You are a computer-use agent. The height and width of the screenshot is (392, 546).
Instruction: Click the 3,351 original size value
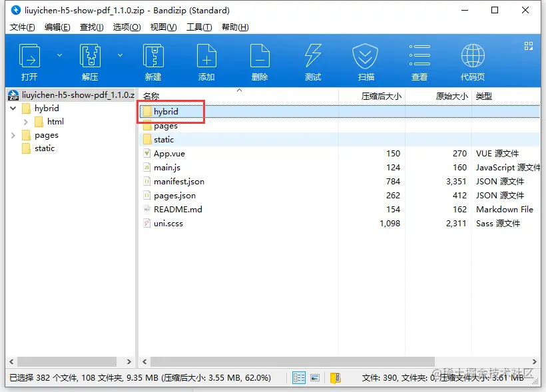[456, 182]
